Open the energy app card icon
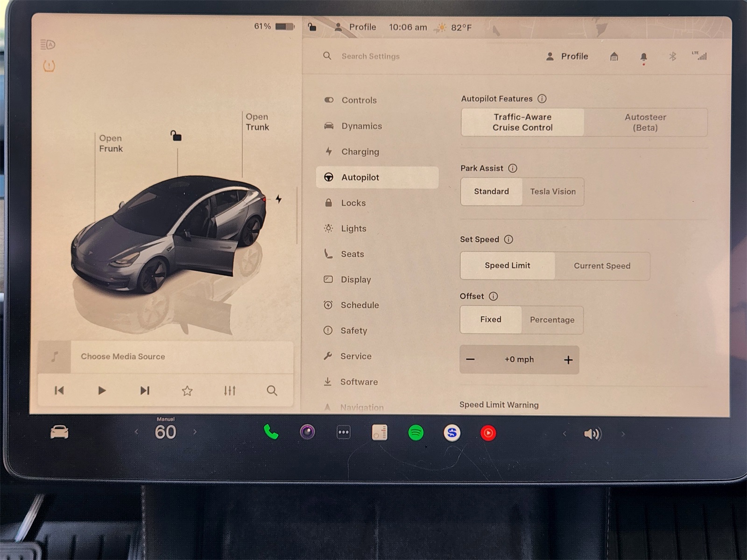This screenshot has height=560, width=747. tap(380, 432)
